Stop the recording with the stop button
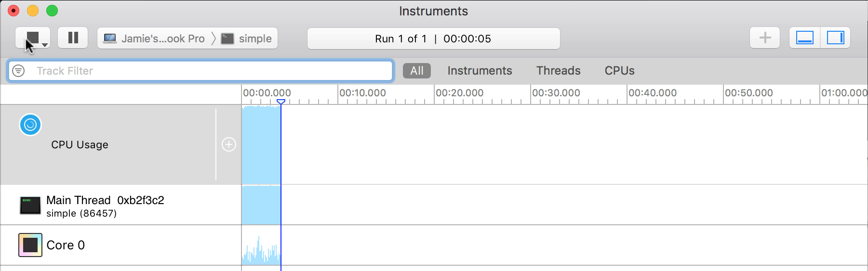This screenshot has height=271, width=868. tap(31, 38)
